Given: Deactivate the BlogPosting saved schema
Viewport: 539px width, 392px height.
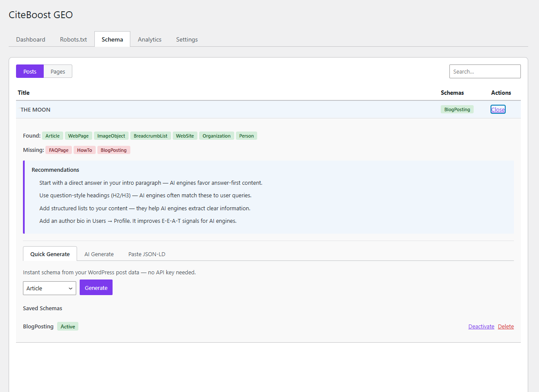Looking at the screenshot, I should click(481, 326).
